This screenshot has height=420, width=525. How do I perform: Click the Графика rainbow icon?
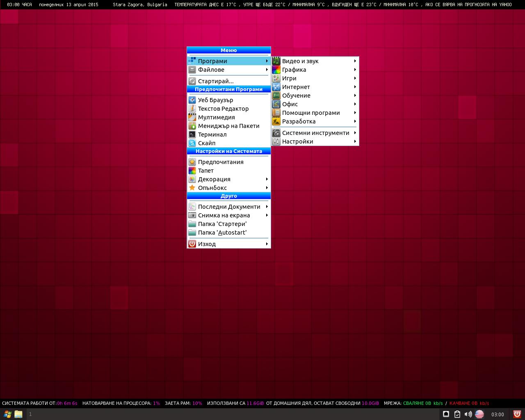pos(276,70)
